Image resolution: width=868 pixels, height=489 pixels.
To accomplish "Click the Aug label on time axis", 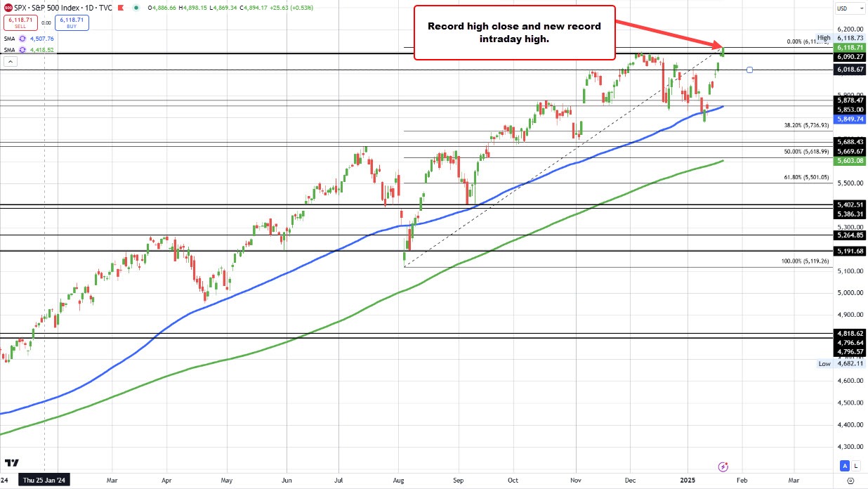I will (398, 481).
